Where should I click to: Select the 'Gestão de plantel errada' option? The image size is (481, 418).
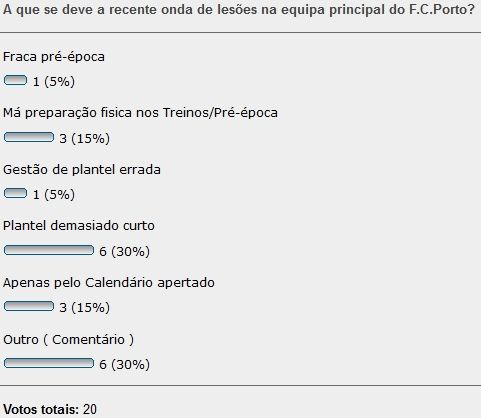82,170
